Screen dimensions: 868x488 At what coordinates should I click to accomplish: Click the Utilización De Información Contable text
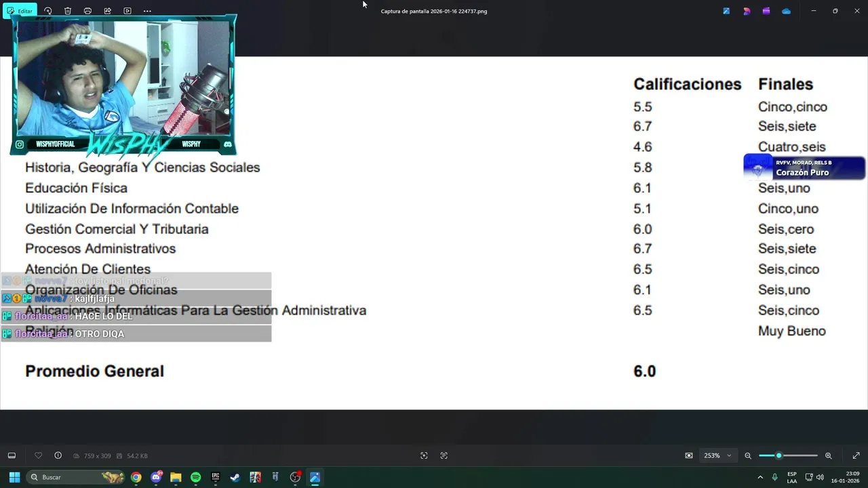coord(132,209)
